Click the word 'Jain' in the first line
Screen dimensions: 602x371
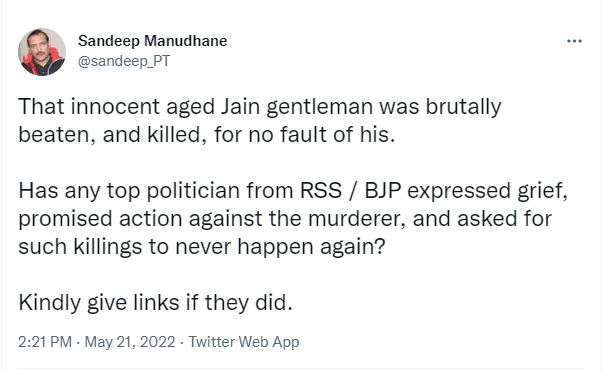[x=240, y=107]
